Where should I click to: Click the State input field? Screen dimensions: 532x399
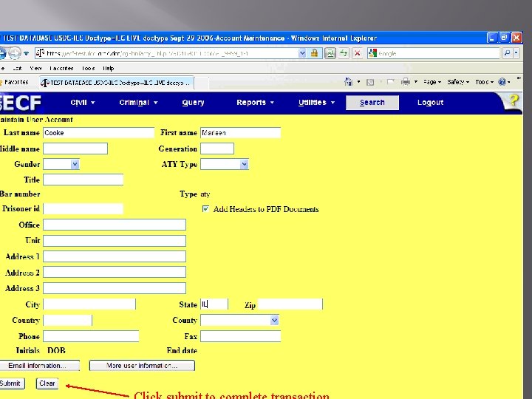[214, 304]
